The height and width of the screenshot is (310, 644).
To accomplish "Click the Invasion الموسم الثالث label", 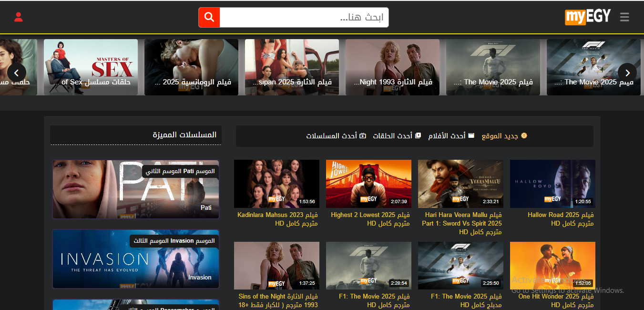I will (174, 241).
